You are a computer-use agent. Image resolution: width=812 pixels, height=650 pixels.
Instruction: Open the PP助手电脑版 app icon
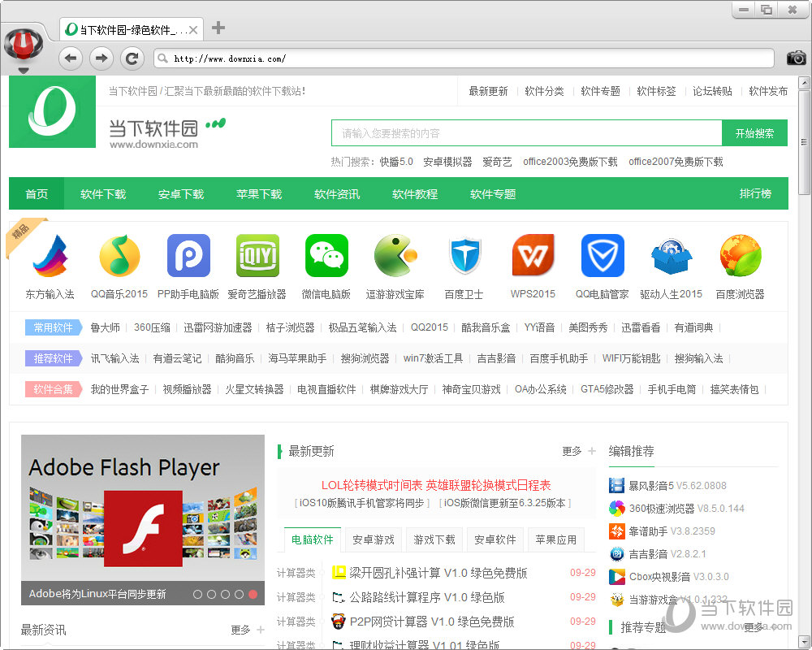[188, 256]
